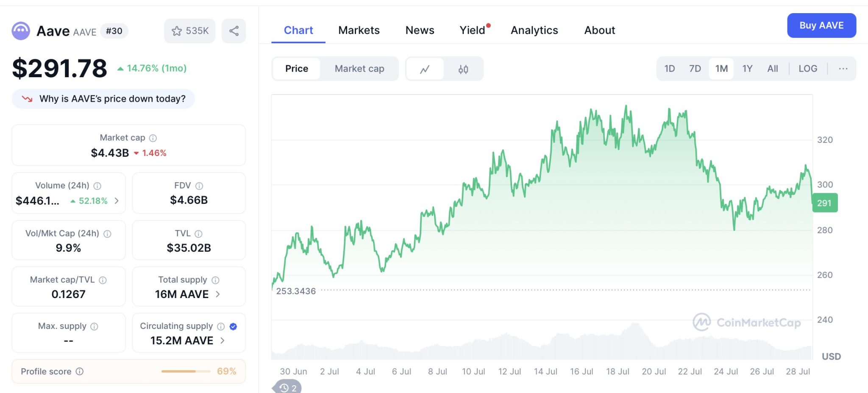Select the line chart icon
This screenshot has height=393, width=868.
(426, 68)
